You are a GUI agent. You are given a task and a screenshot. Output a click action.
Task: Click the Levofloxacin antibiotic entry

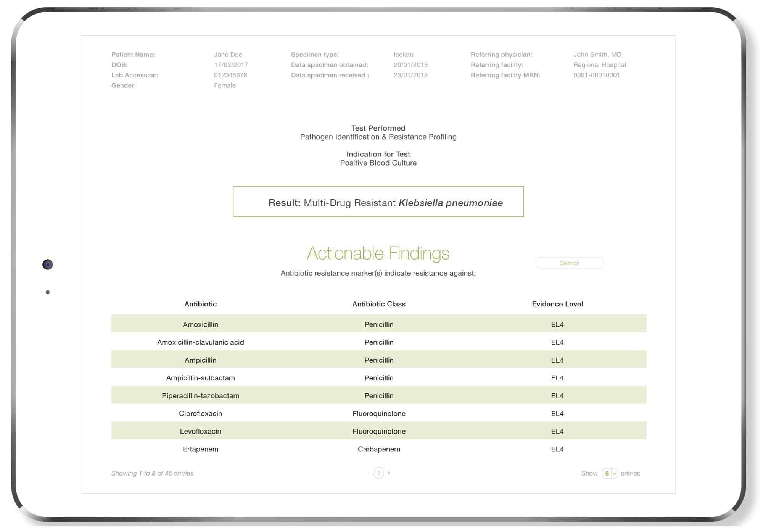[x=200, y=431]
